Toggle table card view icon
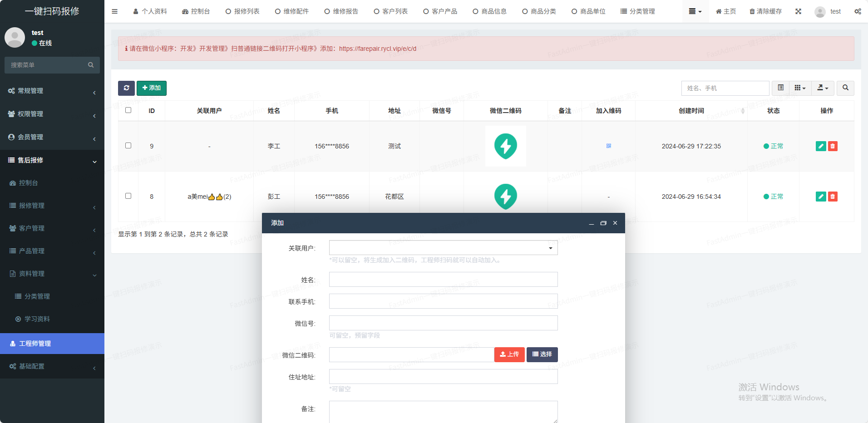The image size is (868, 423). pyautogui.click(x=780, y=88)
